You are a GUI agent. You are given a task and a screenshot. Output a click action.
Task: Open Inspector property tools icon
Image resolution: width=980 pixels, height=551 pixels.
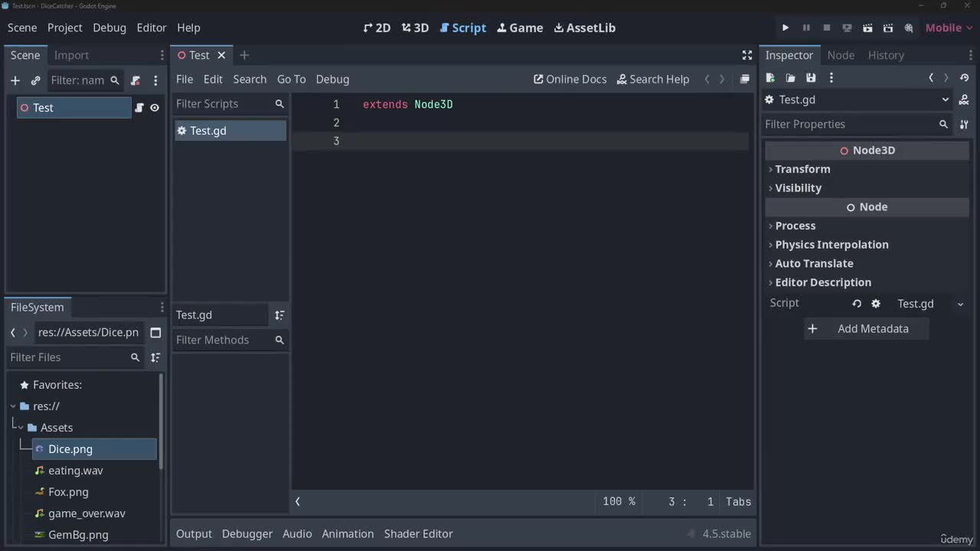click(964, 124)
